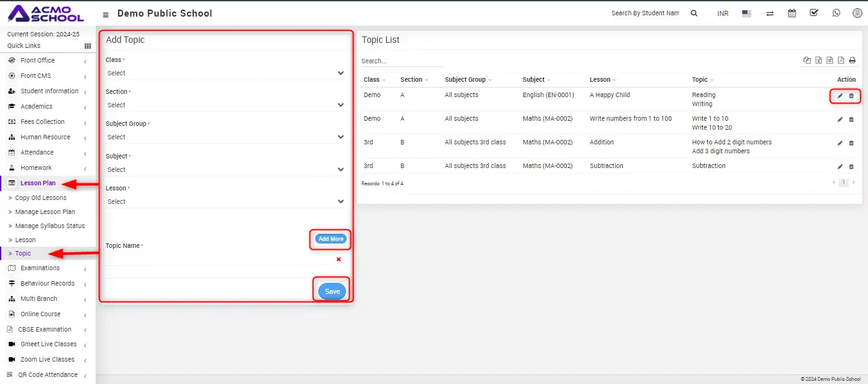Image resolution: width=868 pixels, height=384 pixels.
Task: Open the calendar icon in header
Action: (792, 13)
